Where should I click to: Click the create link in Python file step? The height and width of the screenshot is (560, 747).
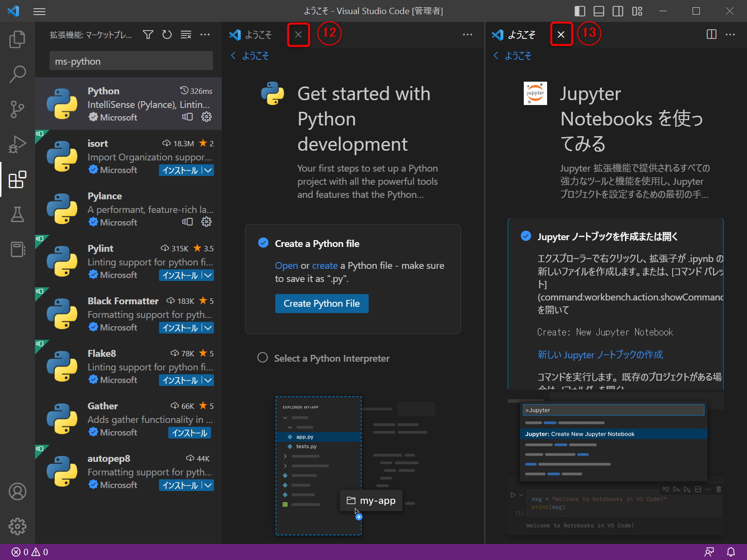(325, 265)
